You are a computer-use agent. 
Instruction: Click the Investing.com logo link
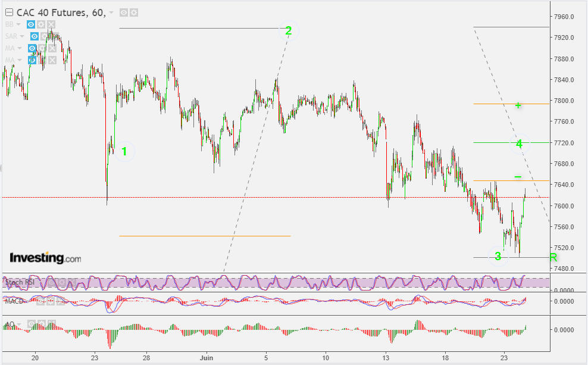(x=45, y=258)
